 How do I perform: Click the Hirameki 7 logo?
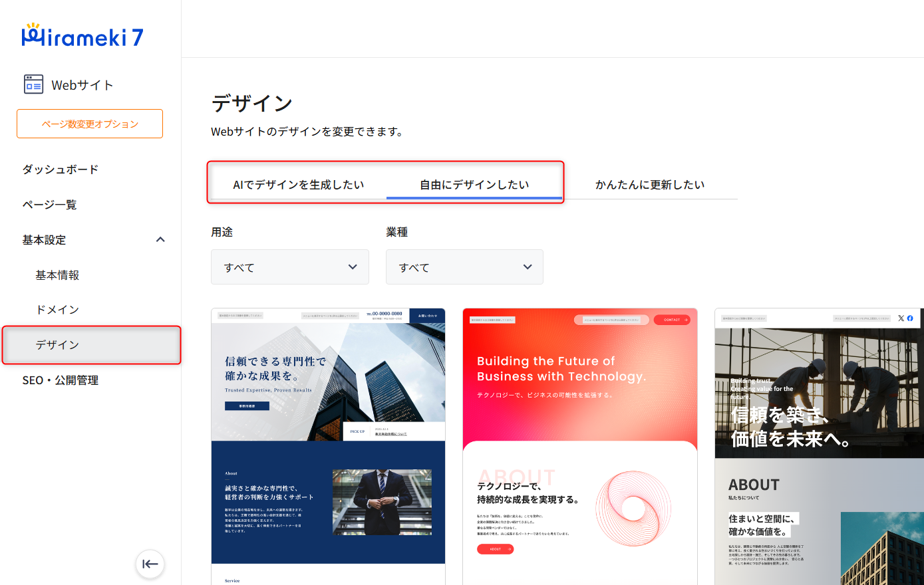click(82, 37)
